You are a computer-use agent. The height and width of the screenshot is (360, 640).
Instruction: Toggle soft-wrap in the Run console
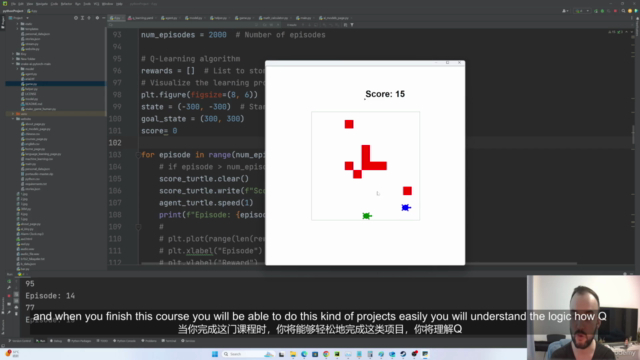[16, 294]
